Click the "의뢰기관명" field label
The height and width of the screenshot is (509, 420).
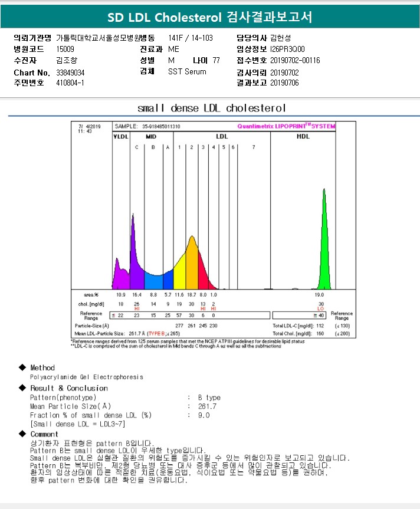32,38
